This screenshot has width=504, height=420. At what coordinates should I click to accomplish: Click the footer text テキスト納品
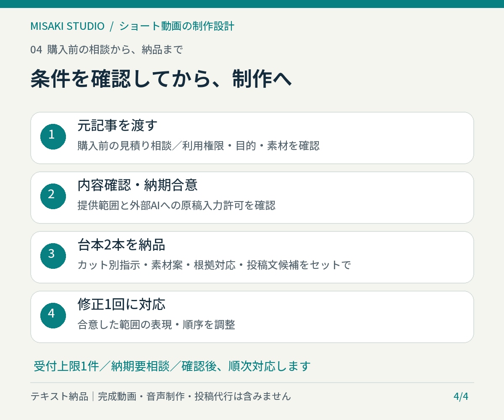pos(59,396)
